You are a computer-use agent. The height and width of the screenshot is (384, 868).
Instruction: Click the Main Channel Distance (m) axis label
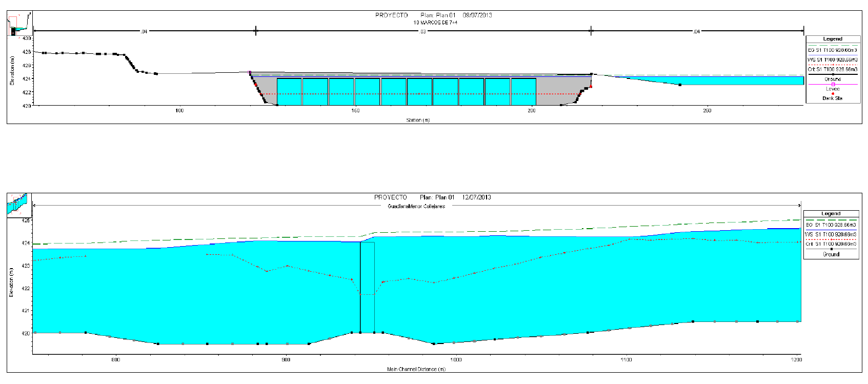pyautogui.click(x=416, y=369)
